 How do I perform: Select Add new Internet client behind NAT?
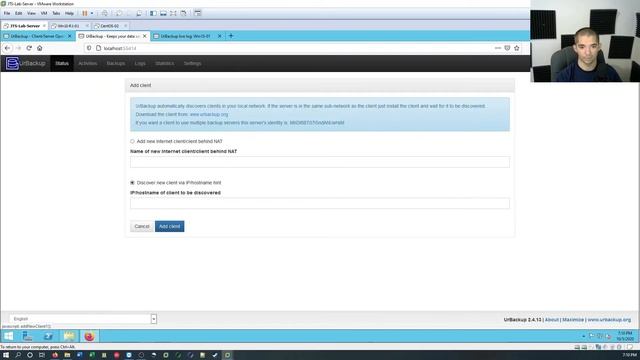click(132, 141)
